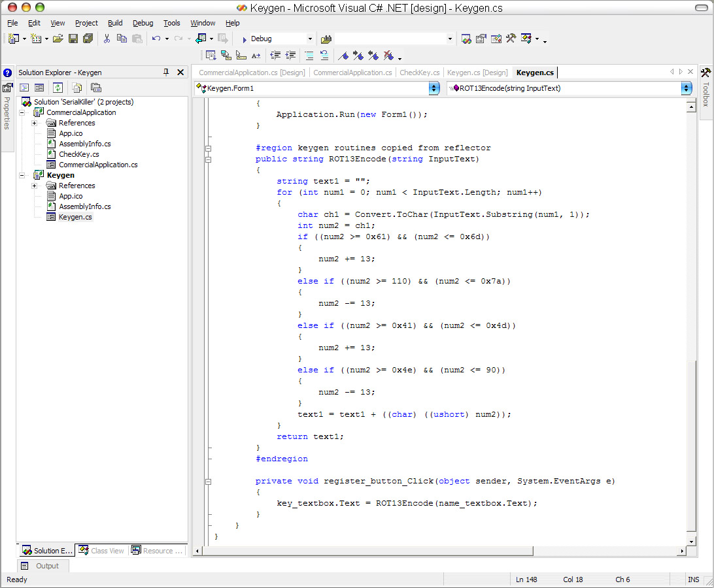The height and width of the screenshot is (588, 714).
Task: Expand References under CommercialApplication project
Action: pos(34,123)
